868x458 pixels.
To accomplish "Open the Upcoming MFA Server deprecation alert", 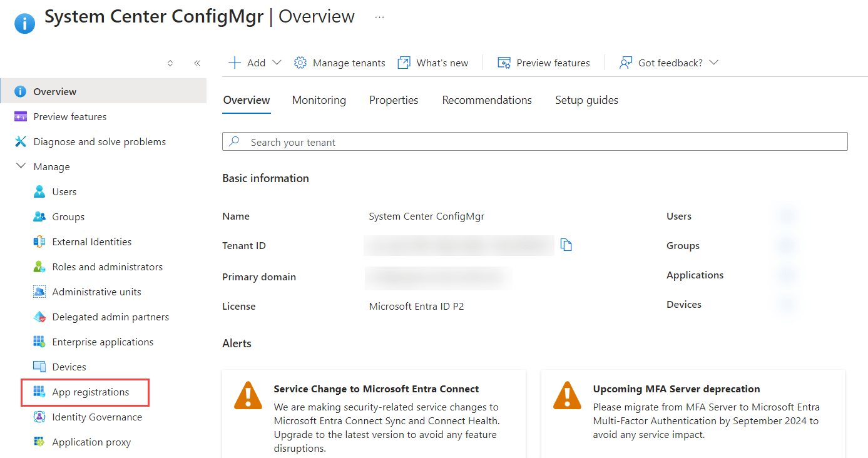I will (693, 414).
